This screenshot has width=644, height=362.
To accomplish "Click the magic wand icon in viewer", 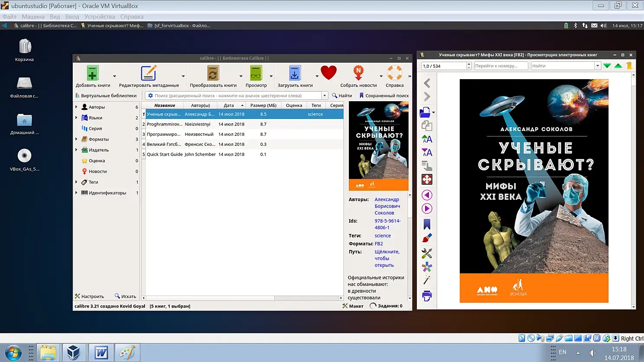I will click(427, 280).
